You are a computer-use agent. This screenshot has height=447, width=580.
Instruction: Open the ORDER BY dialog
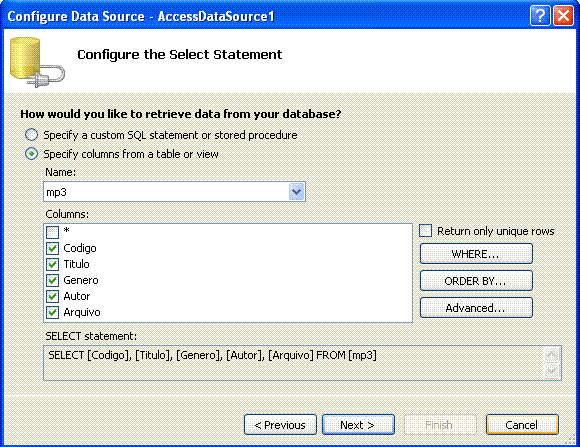coord(476,281)
